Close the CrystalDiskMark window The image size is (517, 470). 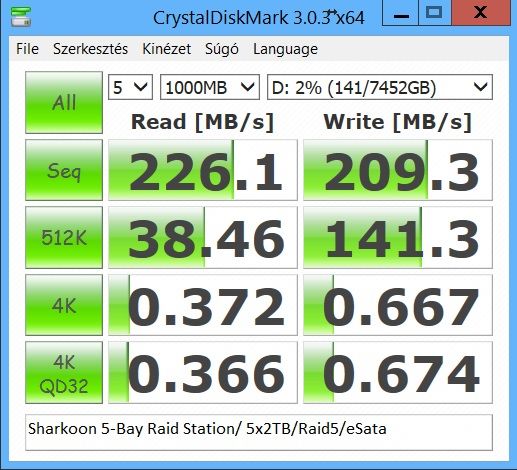click(x=481, y=13)
